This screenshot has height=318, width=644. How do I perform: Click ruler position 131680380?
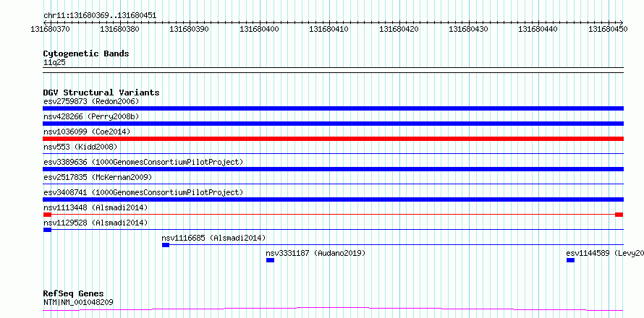(x=120, y=29)
